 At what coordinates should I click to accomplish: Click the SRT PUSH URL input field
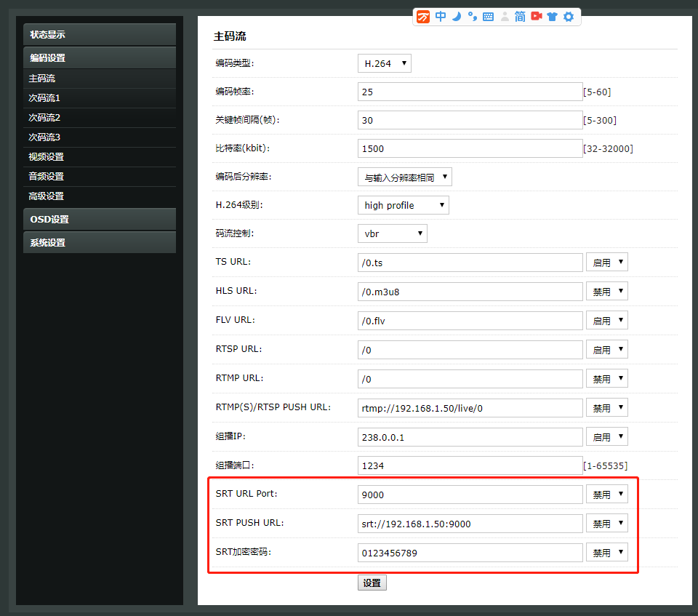coord(470,524)
